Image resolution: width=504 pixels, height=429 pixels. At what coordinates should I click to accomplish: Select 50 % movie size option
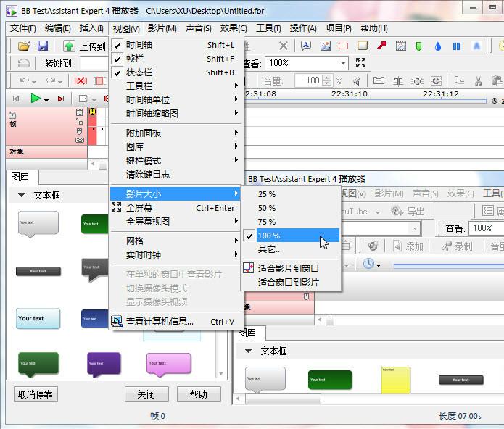coord(267,208)
